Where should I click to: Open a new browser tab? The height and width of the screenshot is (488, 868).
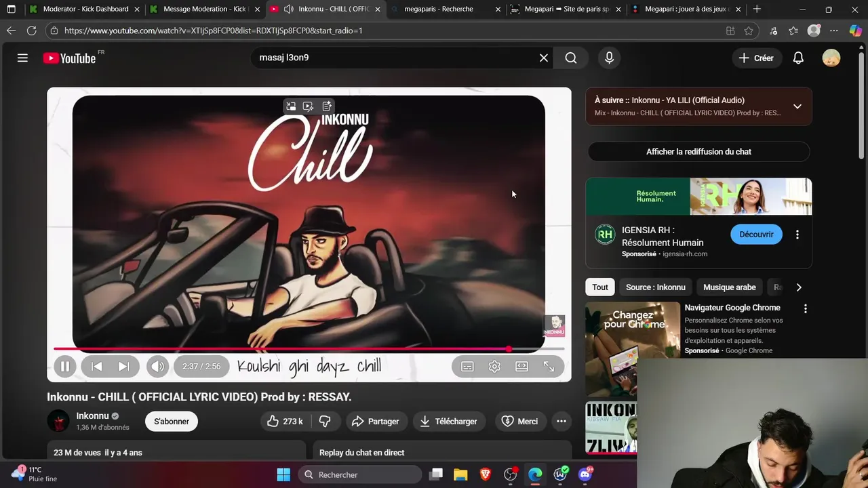(757, 9)
